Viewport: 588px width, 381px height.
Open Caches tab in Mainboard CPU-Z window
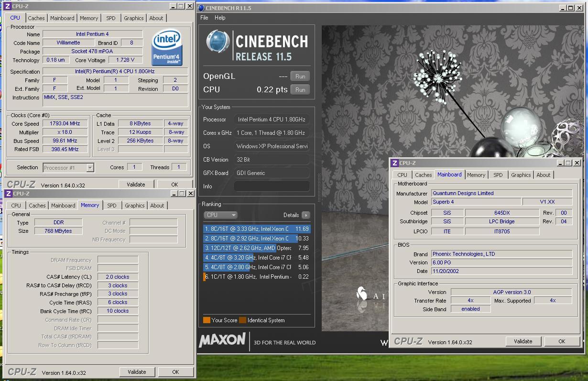tap(424, 175)
